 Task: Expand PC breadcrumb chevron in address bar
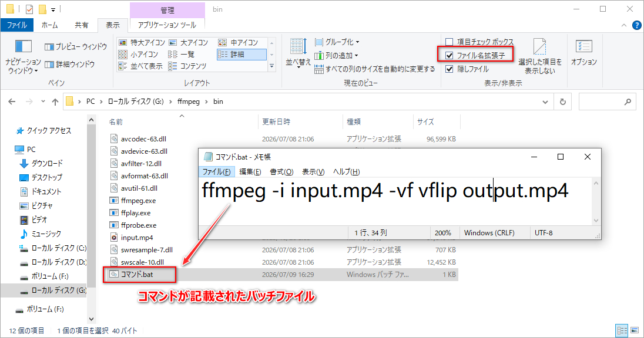102,102
